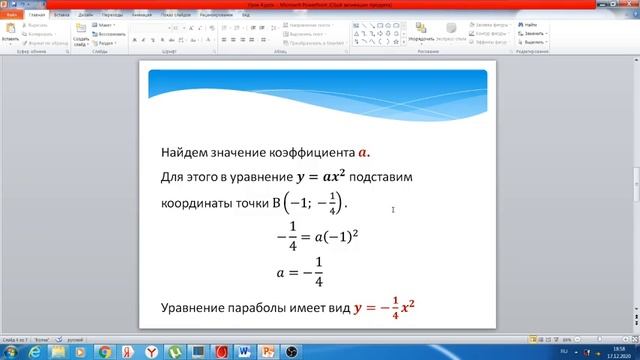This screenshot has width=640, height=360.
Task: Align text right in the paragraph group
Action: (x=242, y=40)
